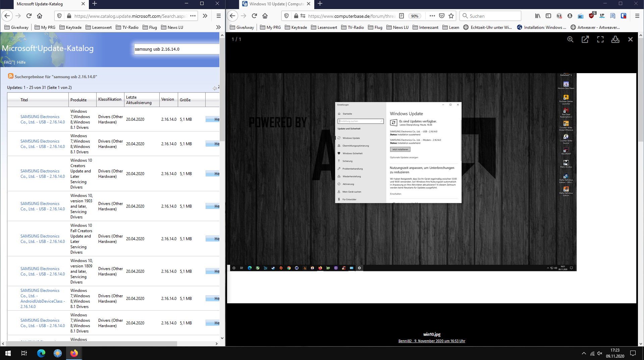Open Lesen bookmarks folder in right window

coord(450,28)
